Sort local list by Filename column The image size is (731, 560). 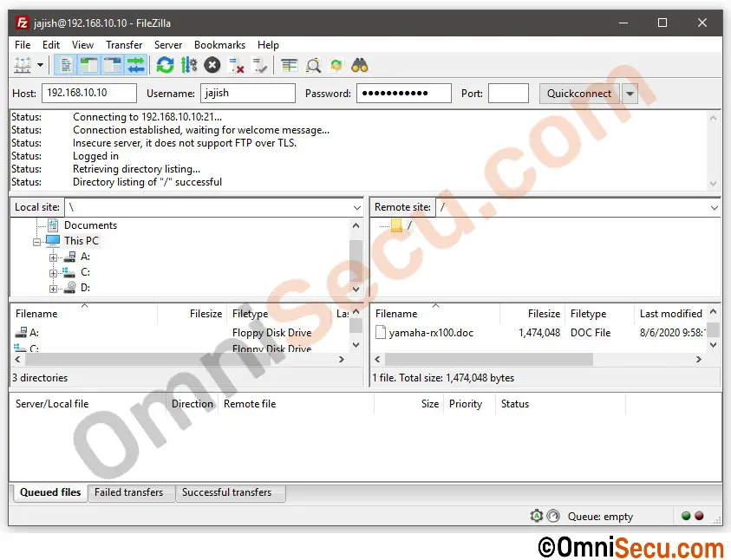[x=84, y=314]
